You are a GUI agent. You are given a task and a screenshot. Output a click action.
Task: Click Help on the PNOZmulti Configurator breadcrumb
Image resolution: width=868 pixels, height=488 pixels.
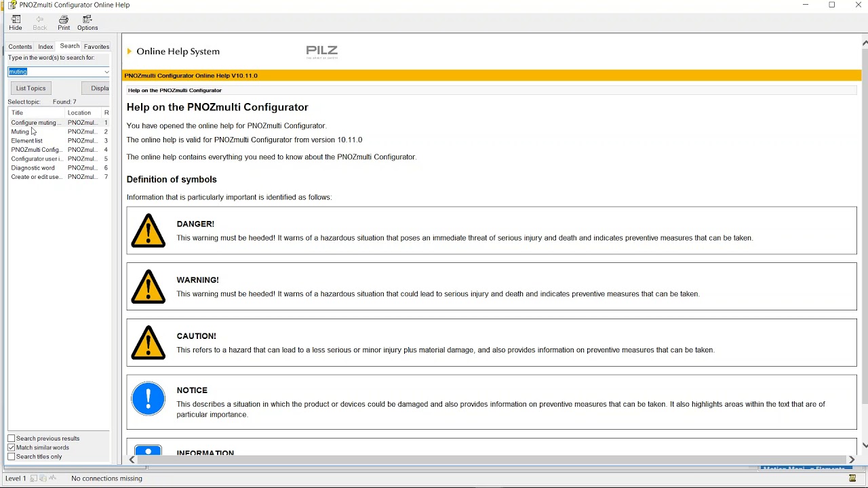pyautogui.click(x=175, y=90)
